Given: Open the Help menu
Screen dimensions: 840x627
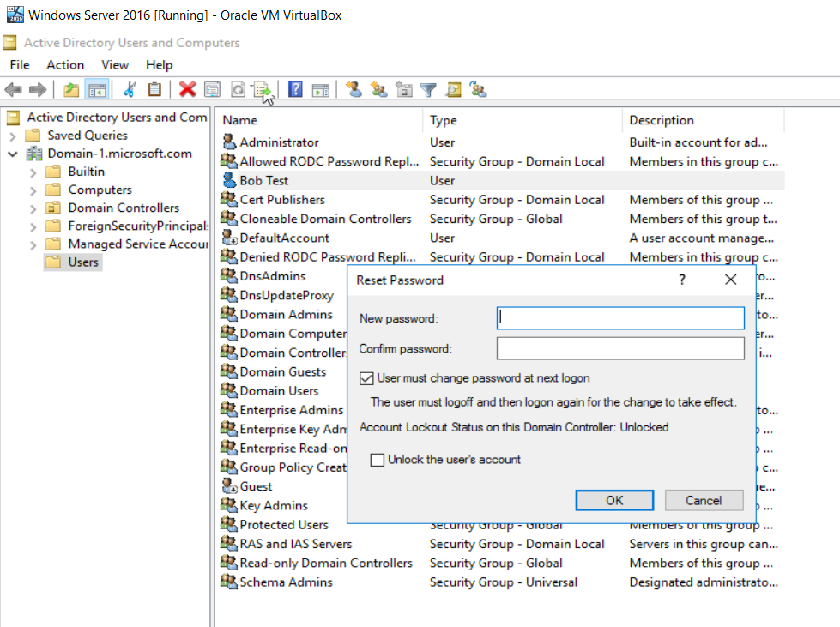Looking at the screenshot, I should pyautogui.click(x=159, y=65).
